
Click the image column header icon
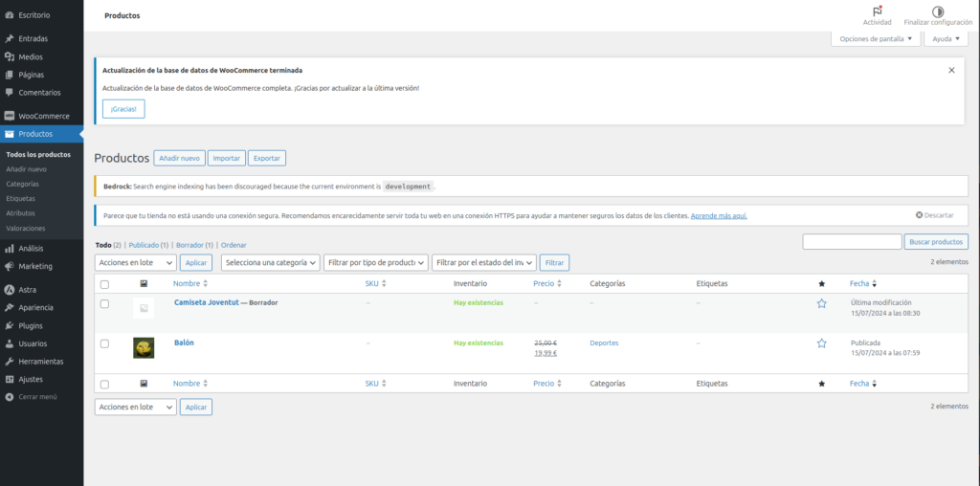coord(144,284)
